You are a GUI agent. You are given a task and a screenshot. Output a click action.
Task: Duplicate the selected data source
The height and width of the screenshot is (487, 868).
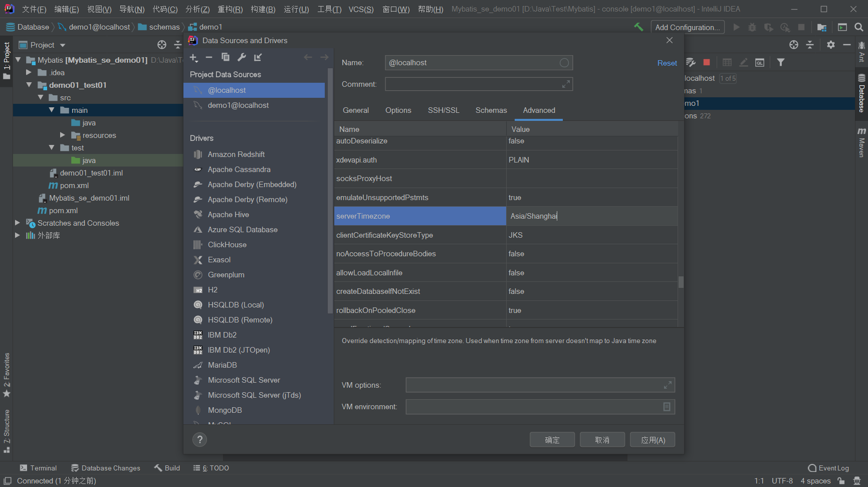coord(226,57)
